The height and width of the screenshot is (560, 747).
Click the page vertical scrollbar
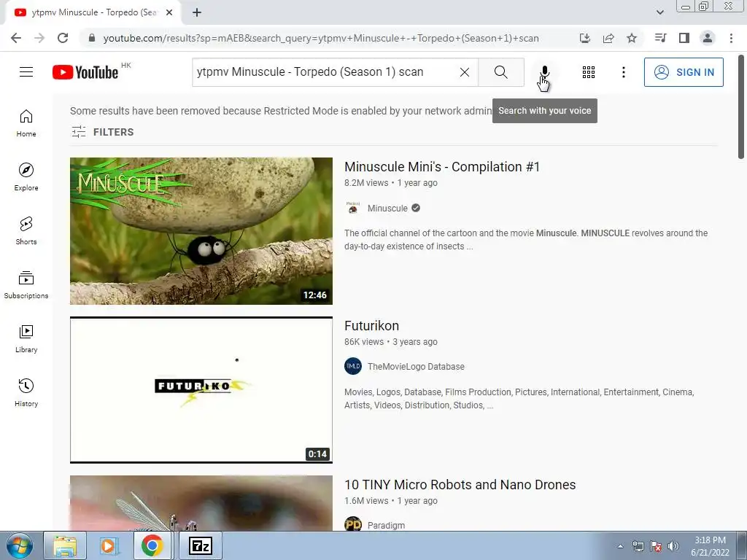741,108
